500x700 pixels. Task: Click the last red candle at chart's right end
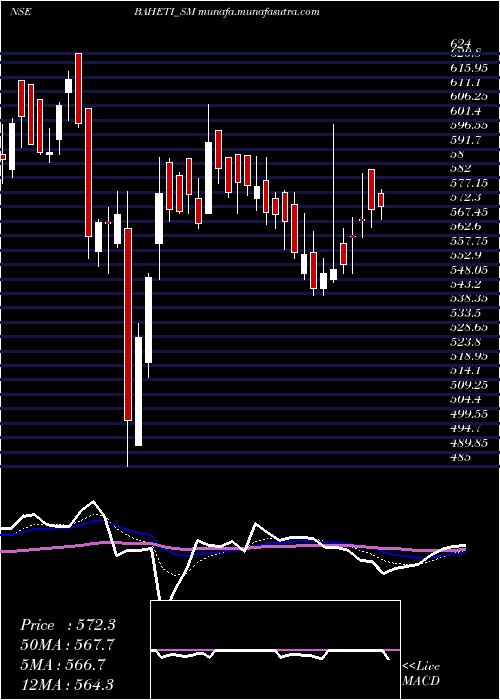pos(381,200)
